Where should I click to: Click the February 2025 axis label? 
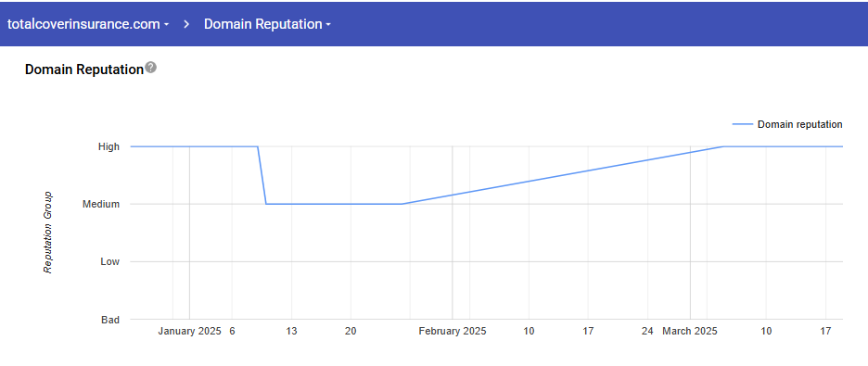coord(453,331)
